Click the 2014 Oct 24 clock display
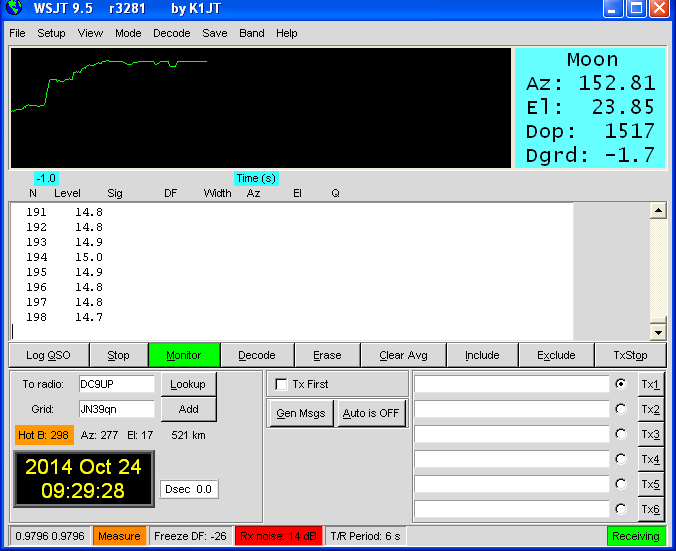 [x=84, y=479]
